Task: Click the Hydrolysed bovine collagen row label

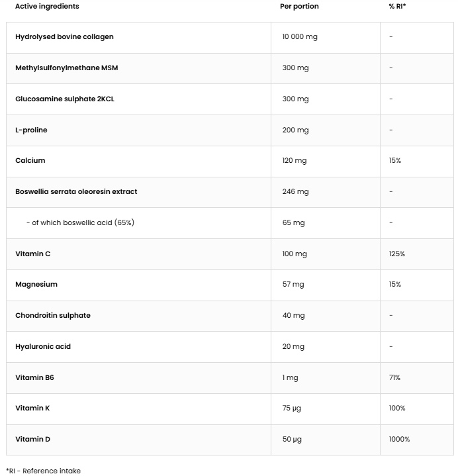Action: click(64, 37)
